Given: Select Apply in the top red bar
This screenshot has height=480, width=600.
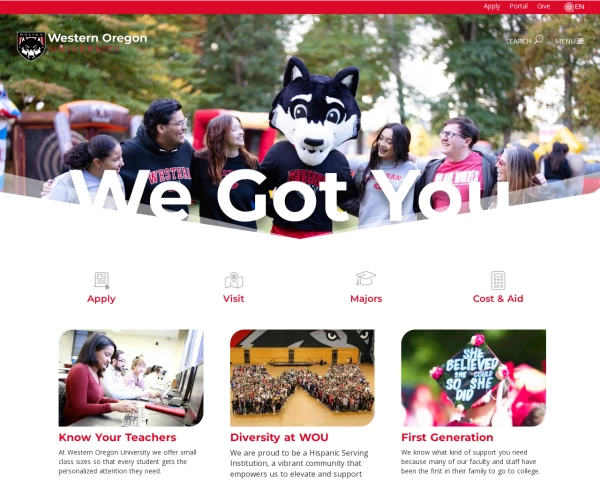Looking at the screenshot, I should tap(492, 7).
